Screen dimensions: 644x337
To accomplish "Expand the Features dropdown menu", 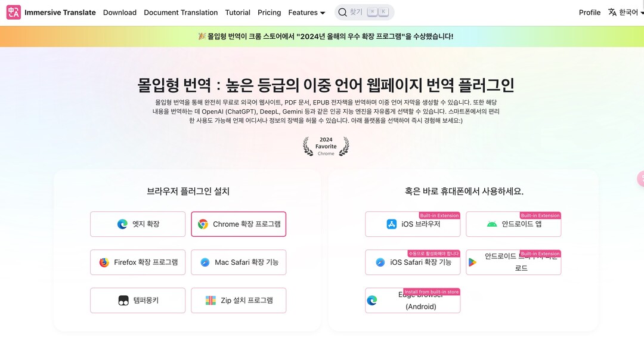I will (x=306, y=13).
